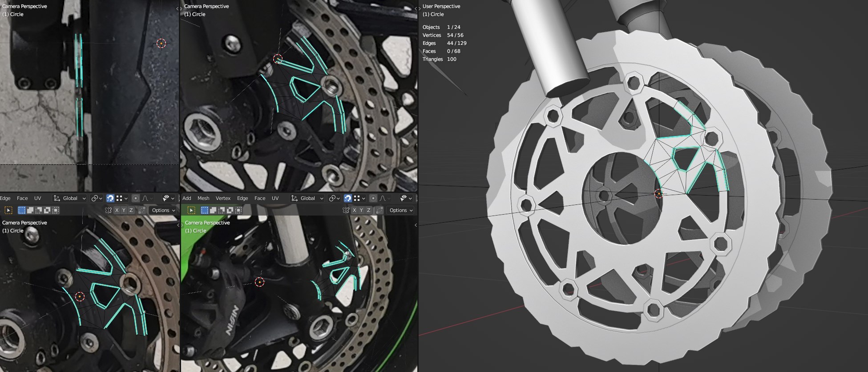
Task: Choose 'Intersect selection' mode in right header
Action: click(238, 210)
